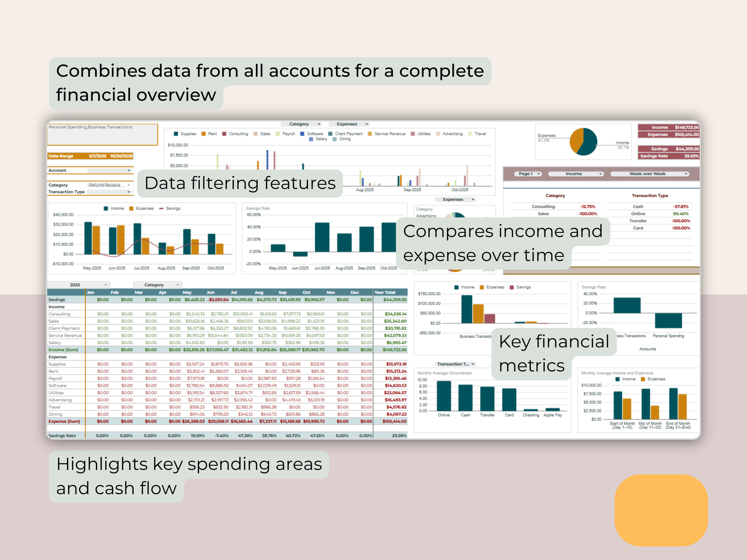Click the Savings Rate row label

62,436
